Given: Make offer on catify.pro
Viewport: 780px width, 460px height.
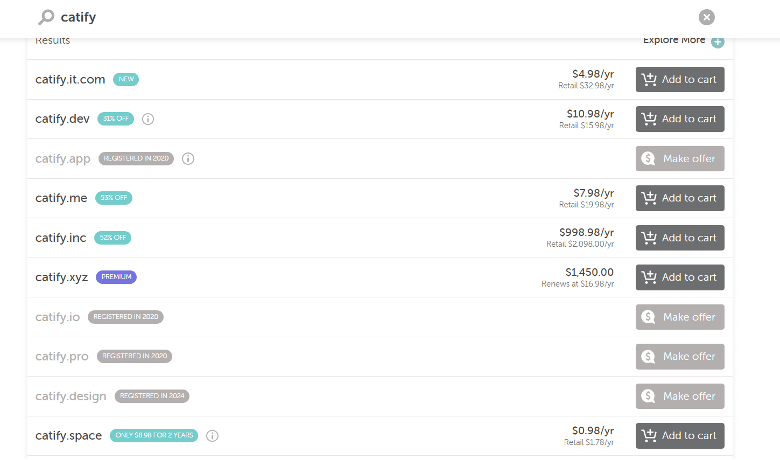Looking at the screenshot, I should click(680, 357).
